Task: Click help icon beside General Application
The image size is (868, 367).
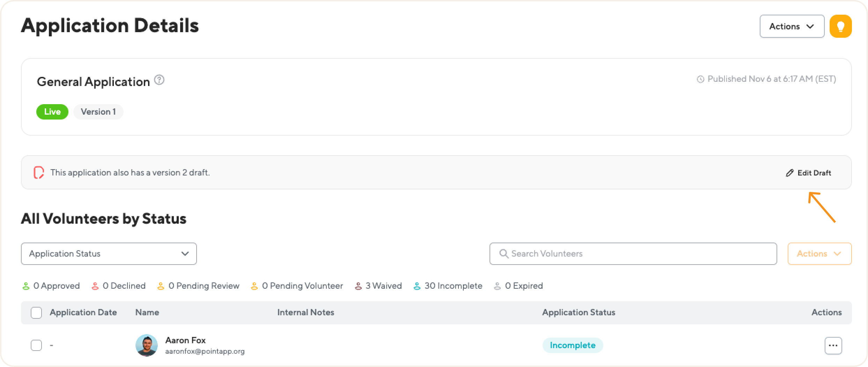Action: click(159, 80)
